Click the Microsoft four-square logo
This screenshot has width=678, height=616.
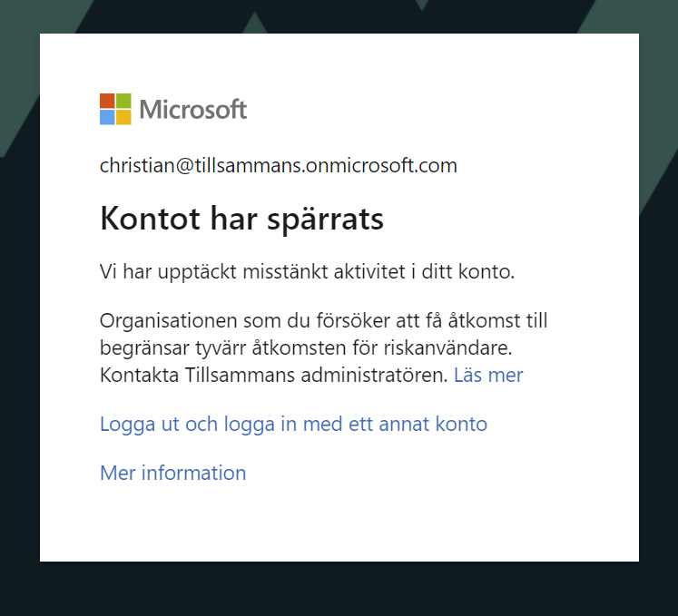point(115,109)
